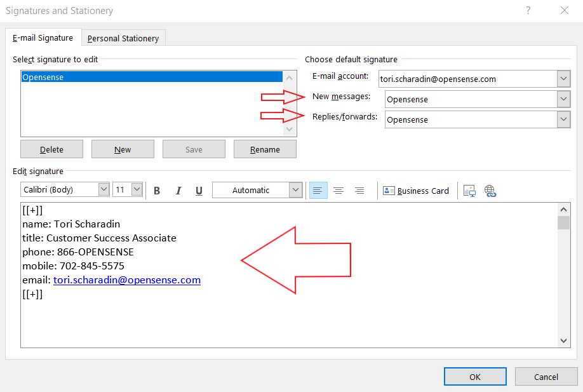Switch to the Personal Stationery tab

(x=123, y=38)
